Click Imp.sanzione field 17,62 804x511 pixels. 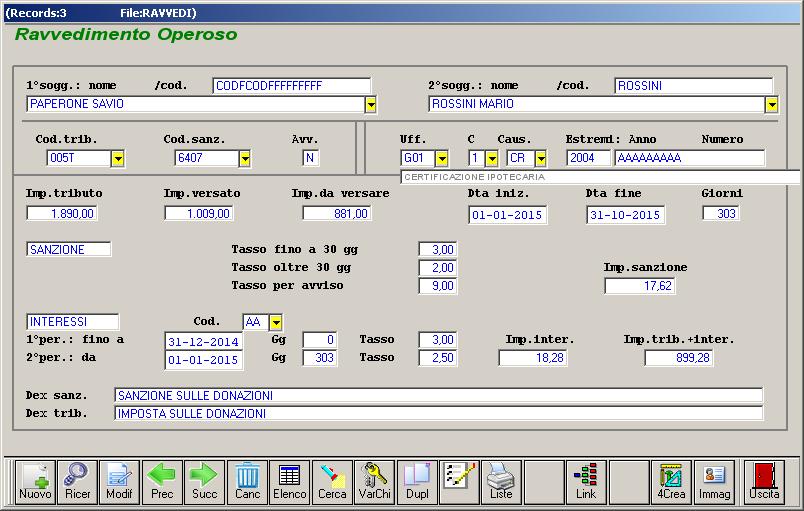pos(640,285)
